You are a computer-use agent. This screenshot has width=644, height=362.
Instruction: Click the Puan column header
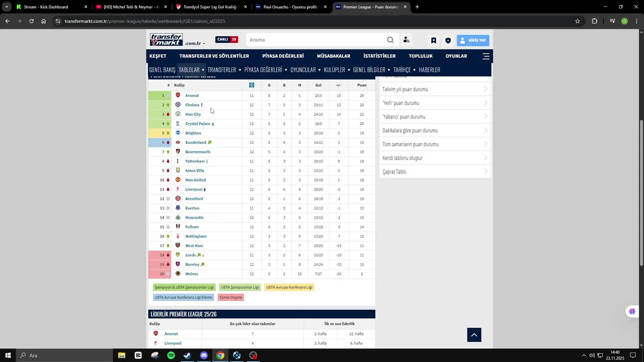[362, 85]
